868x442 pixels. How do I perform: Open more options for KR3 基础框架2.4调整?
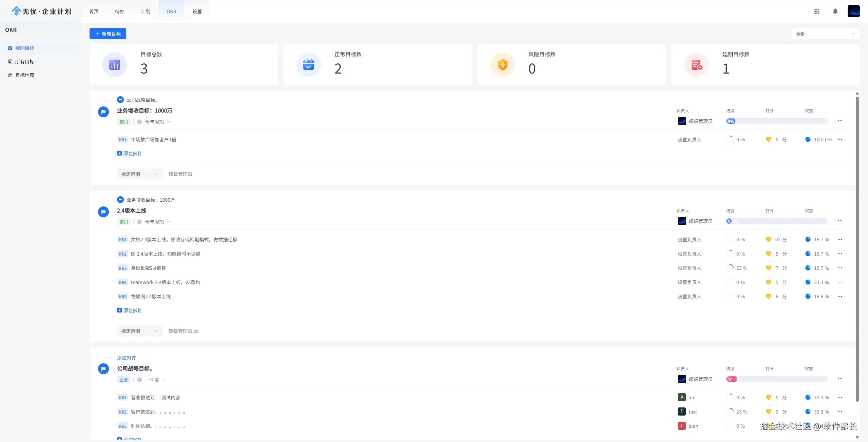pos(840,268)
